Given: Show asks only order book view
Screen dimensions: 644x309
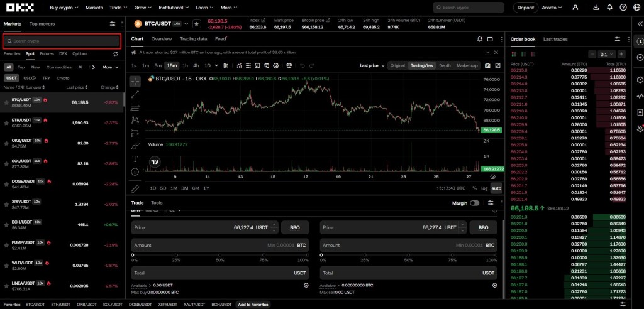Looking at the screenshot, I should coord(532,54).
